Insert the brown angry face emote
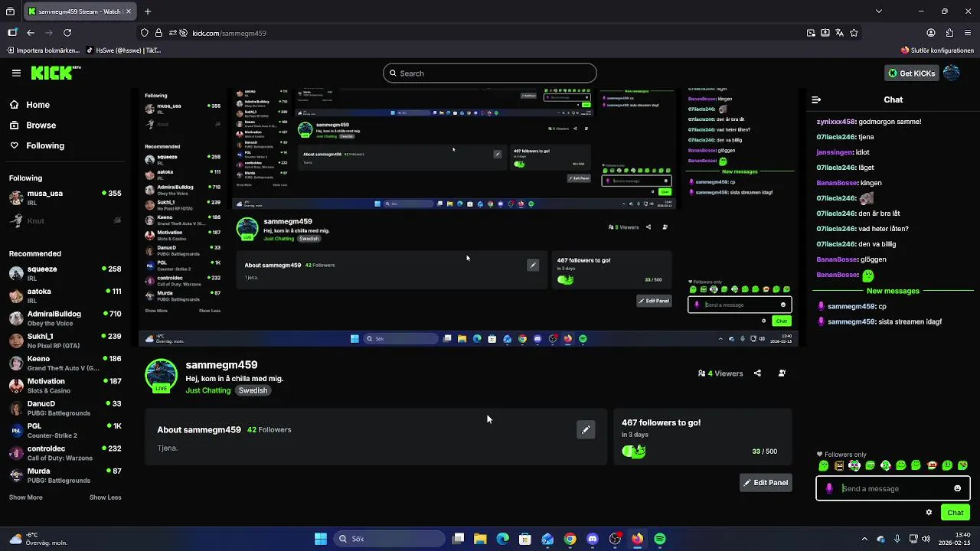The width and height of the screenshot is (980, 551). [x=839, y=465]
